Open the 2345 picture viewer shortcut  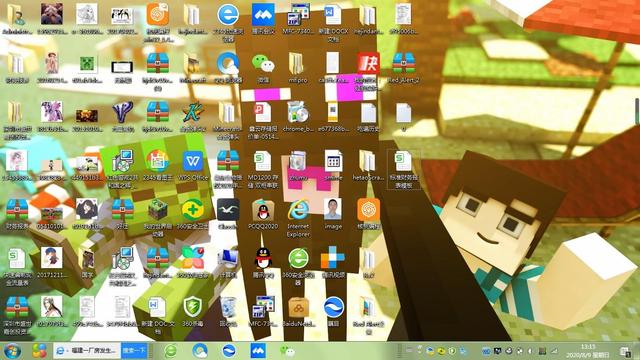point(158,161)
